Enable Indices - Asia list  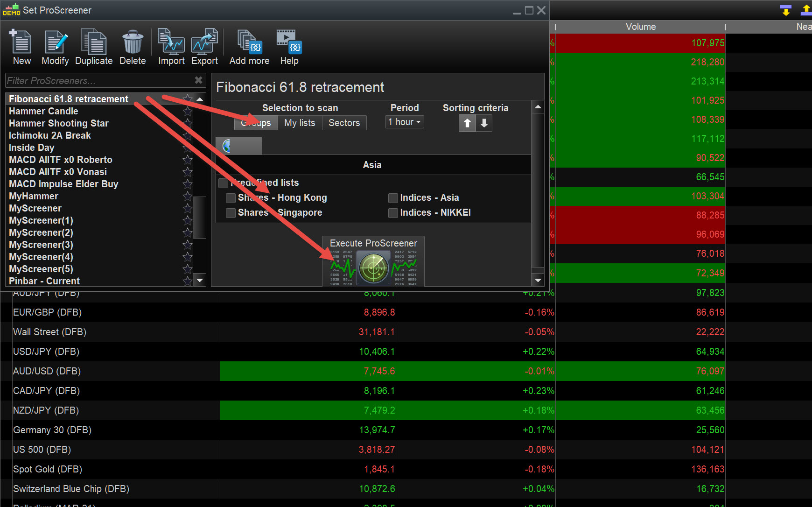click(x=393, y=198)
